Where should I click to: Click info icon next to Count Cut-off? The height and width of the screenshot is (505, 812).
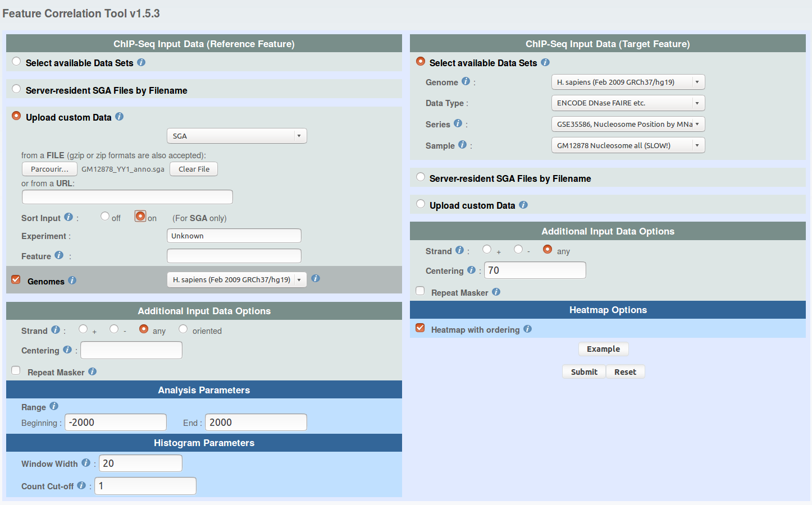click(81, 485)
